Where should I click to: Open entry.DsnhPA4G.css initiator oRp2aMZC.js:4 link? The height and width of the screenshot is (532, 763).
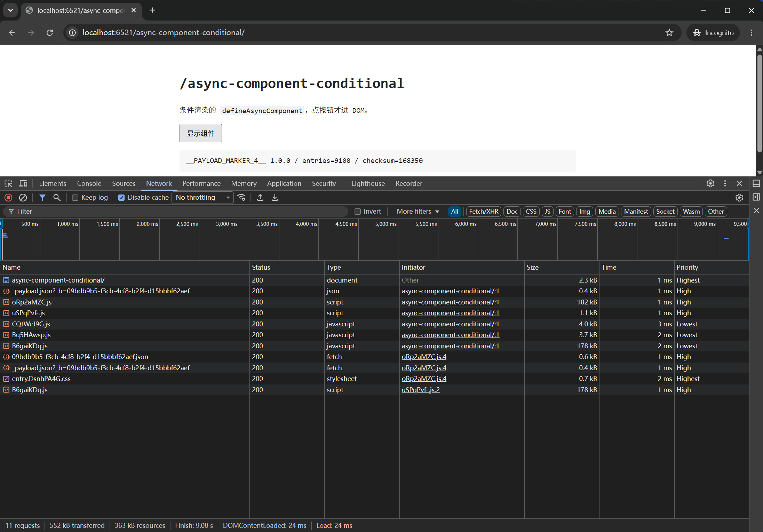click(424, 379)
